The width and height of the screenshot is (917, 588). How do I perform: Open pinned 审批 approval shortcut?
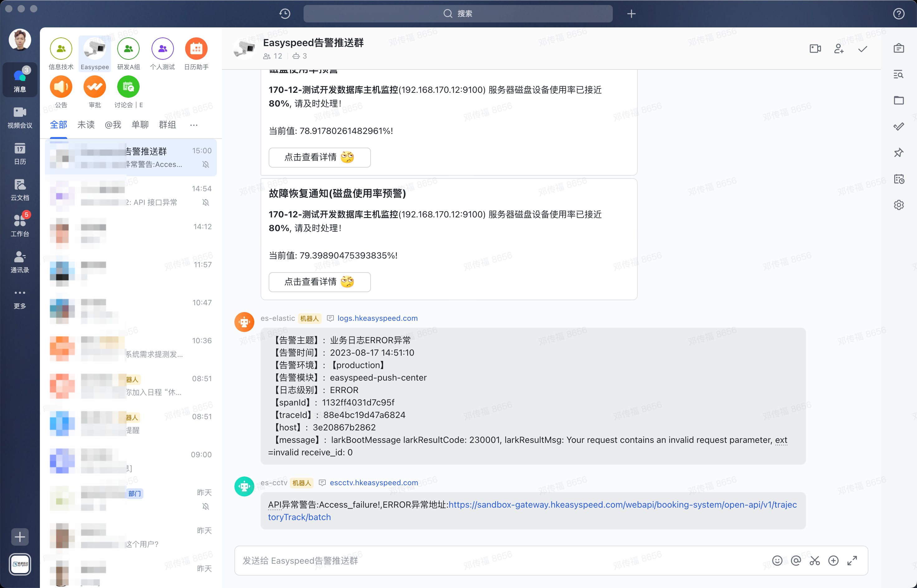click(95, 92)
